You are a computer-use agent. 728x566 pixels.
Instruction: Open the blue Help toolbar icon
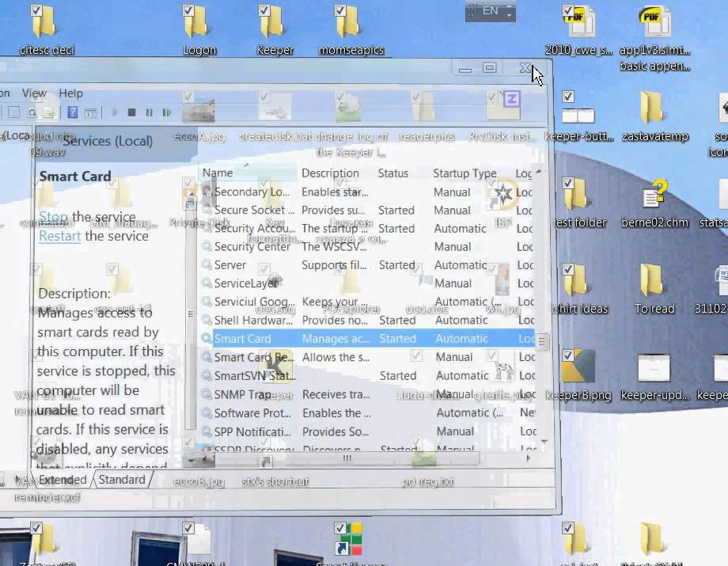point(73,113)
